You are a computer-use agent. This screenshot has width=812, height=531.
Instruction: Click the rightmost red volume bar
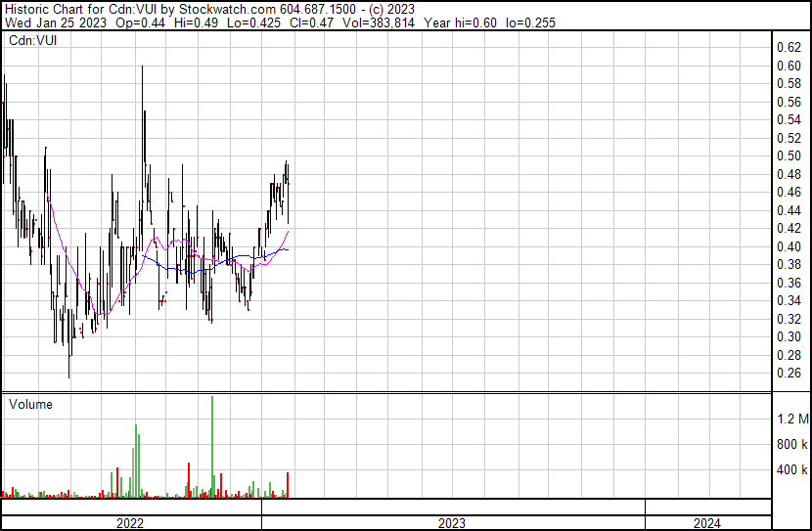tap(288, 485)
